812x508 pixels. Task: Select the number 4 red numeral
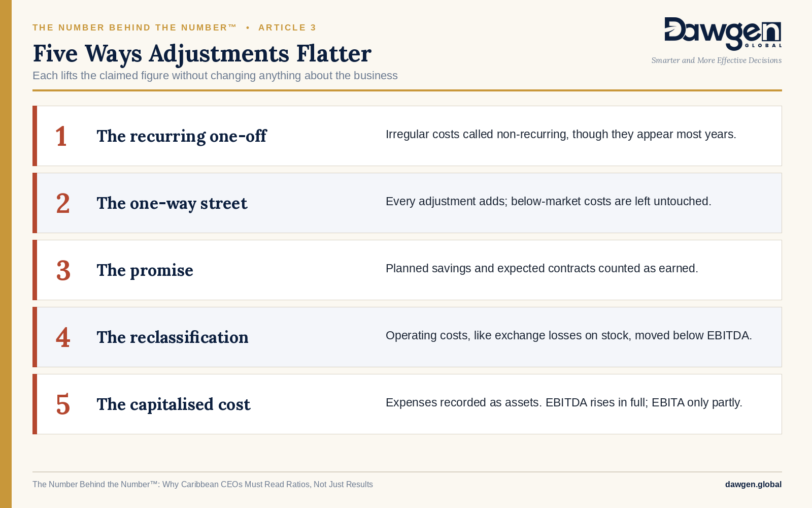pos(63,337)
